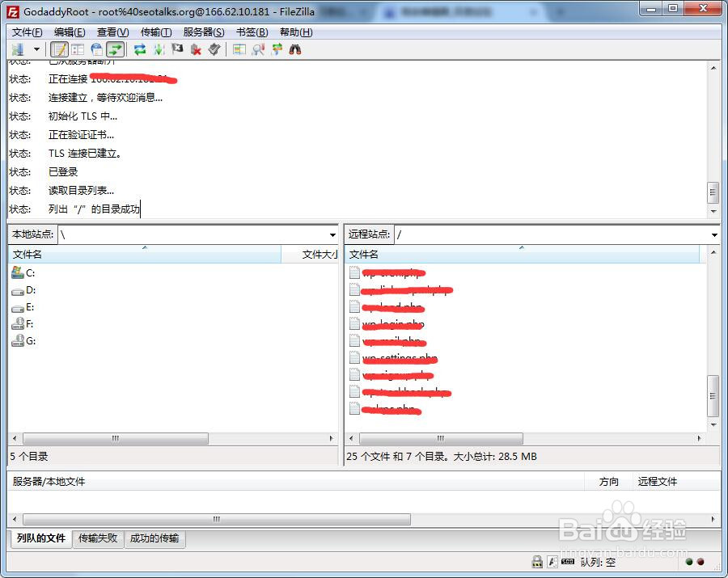Sort local list by 文件名 column

(x=145, y=254)
